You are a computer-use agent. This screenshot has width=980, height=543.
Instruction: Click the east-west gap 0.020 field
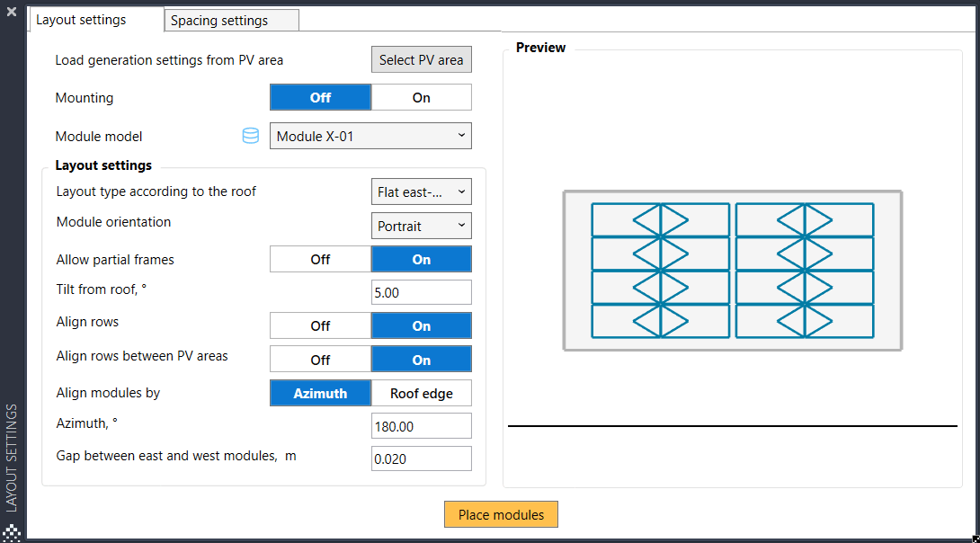pyautogui.click(x=422, y=458)
